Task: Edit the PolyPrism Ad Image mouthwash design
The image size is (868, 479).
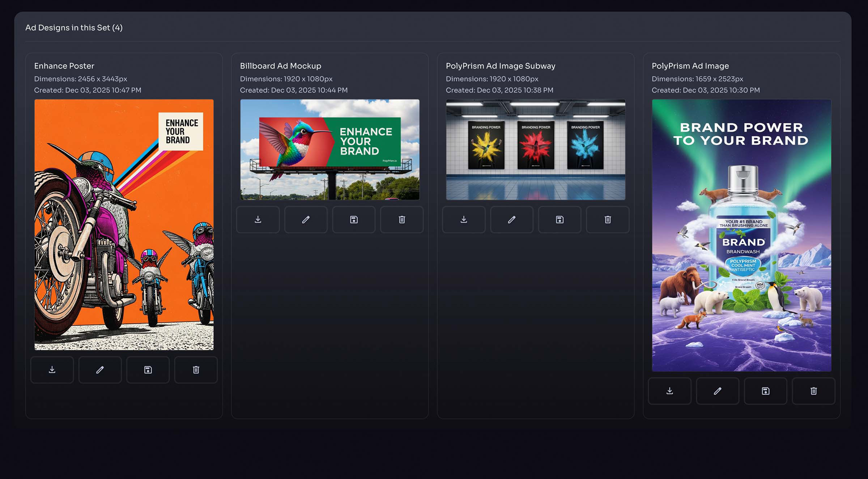Action: 718,391
